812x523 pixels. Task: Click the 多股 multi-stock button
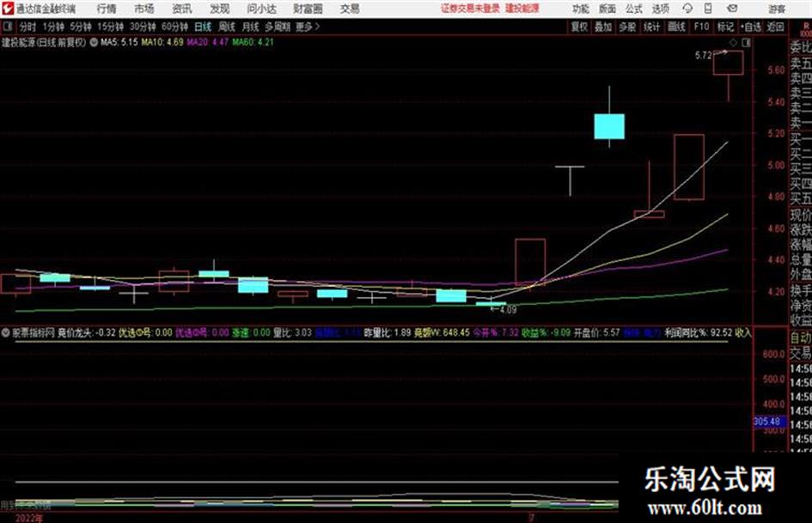coord(627,27)
